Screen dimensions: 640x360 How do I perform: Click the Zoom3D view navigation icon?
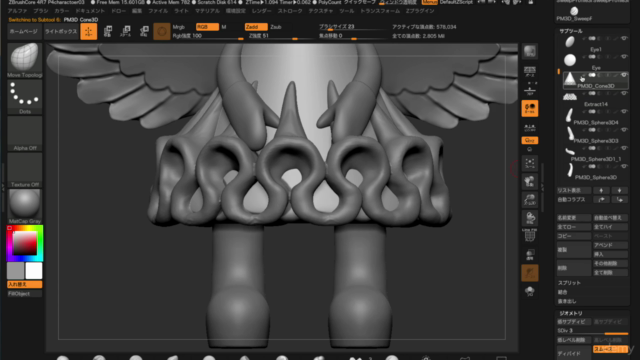[530, 200]
